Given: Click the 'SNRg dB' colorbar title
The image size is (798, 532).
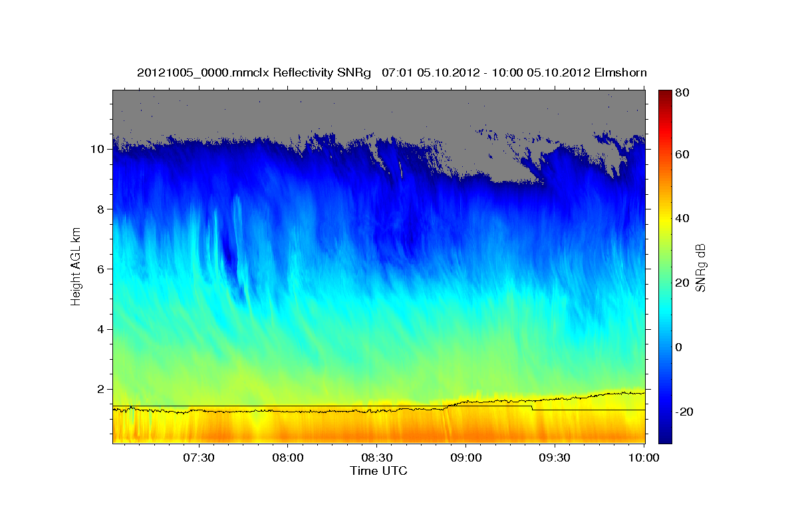Looking at the screenshot, I should point(700,267).
